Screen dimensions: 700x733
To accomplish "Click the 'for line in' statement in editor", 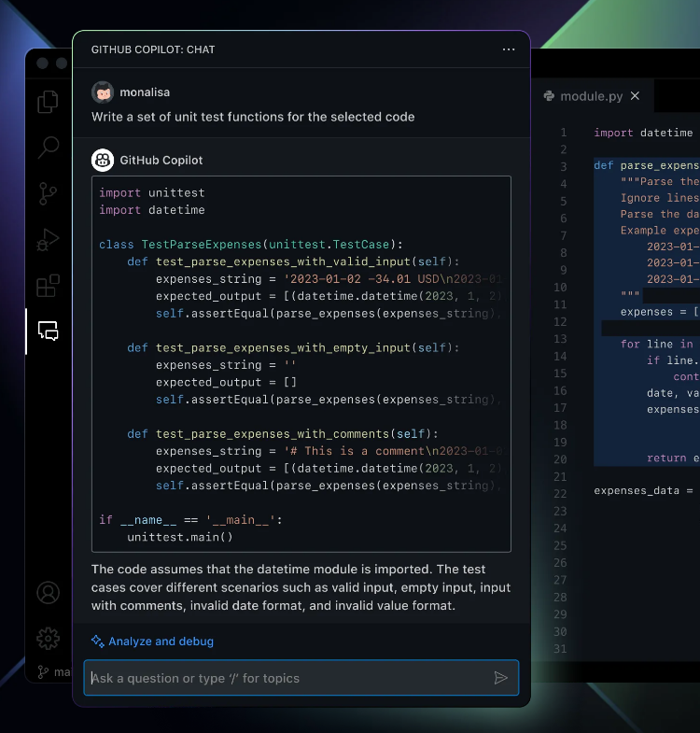I will click(656, 344).
